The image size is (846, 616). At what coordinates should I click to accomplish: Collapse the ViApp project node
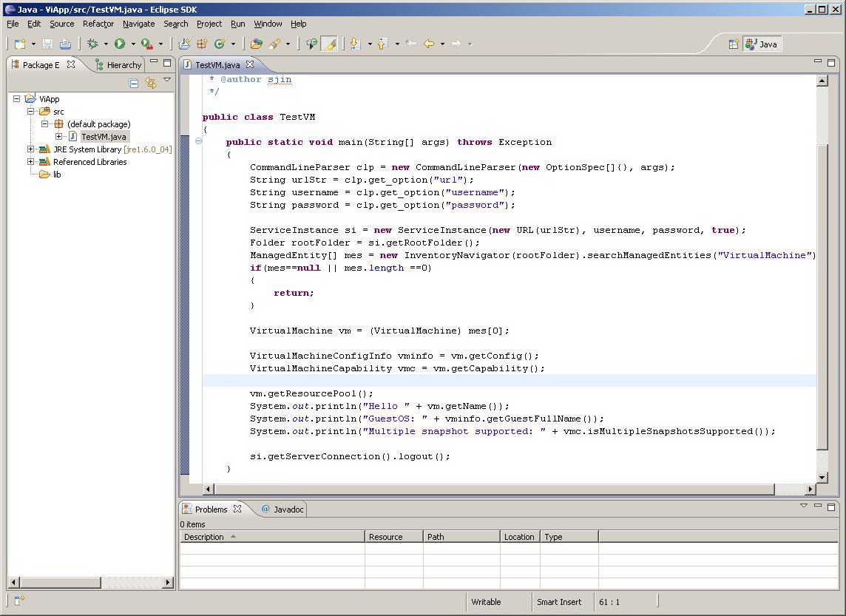[17, 98]
